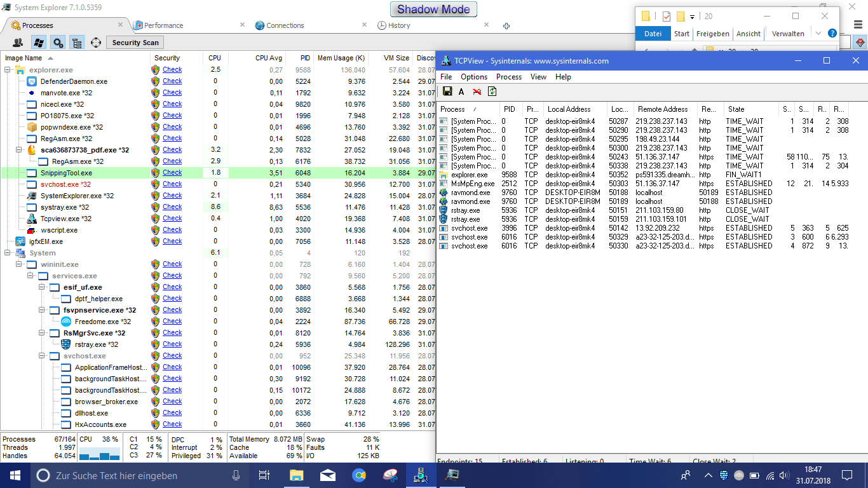
Task: Sort by the Remote Address column header
Action: [663, 109]
